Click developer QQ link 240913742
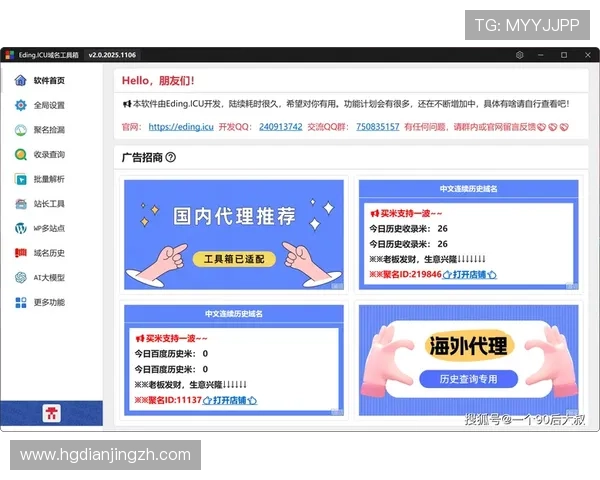This screenshot has width=600, height=480. (x=280, y=127)
